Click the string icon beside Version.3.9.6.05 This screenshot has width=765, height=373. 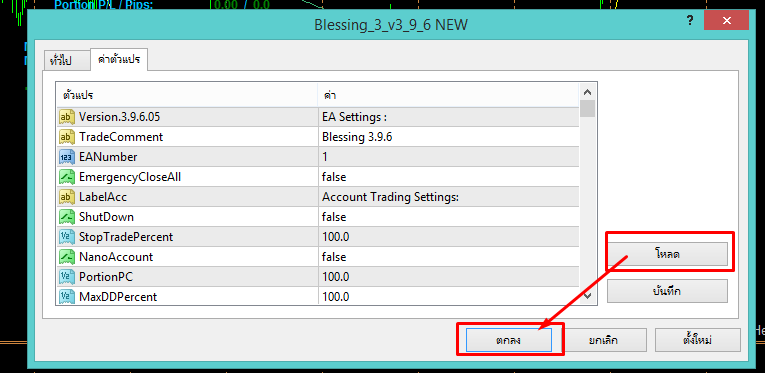point(66,117)
